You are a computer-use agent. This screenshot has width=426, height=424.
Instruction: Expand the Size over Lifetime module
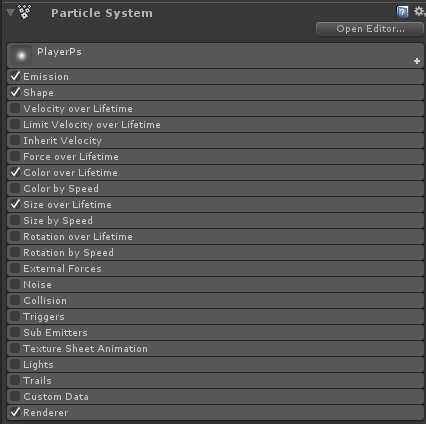(x=216, y=204)
